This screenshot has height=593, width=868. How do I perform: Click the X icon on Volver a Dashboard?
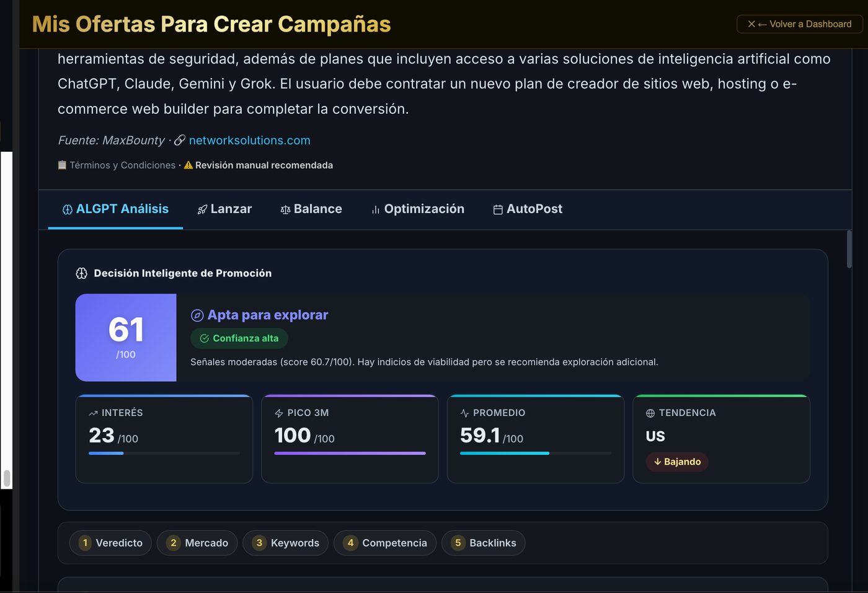click(751, 24)
